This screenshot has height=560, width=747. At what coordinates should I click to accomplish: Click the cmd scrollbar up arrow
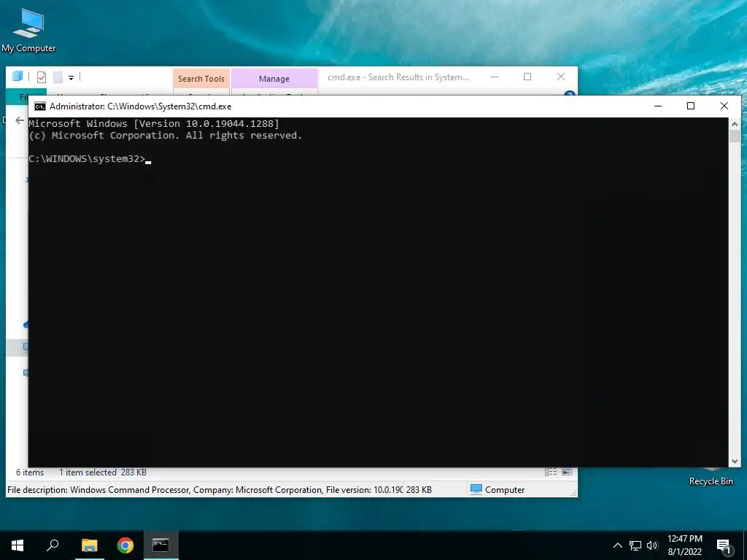pos(735,124)
